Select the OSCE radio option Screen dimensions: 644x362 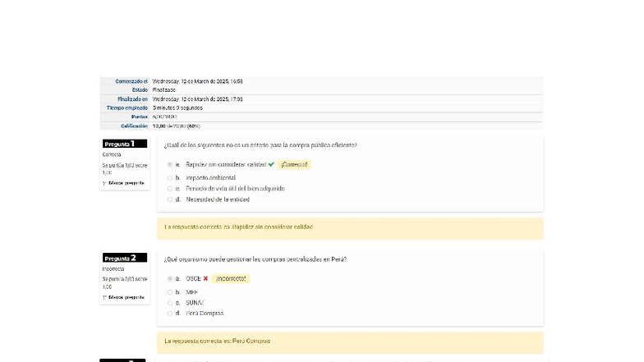[170, 279]
